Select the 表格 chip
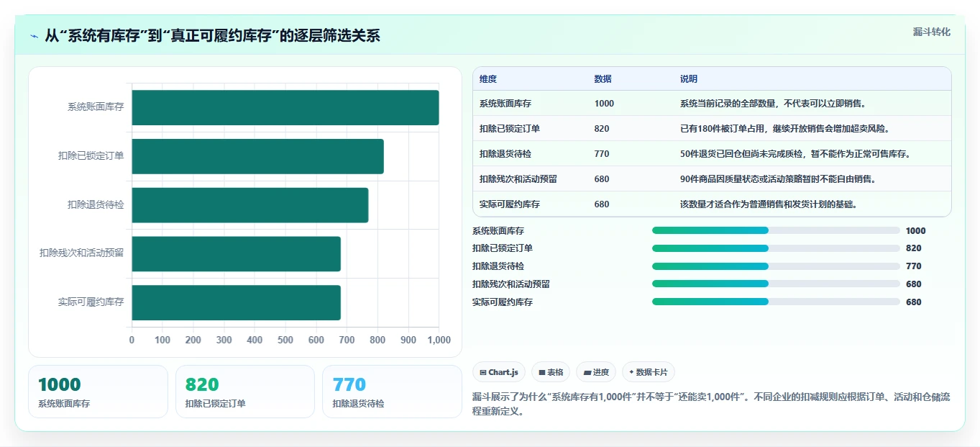The height and width of the screenshot is (447, 980). click(x=550, y=372)
